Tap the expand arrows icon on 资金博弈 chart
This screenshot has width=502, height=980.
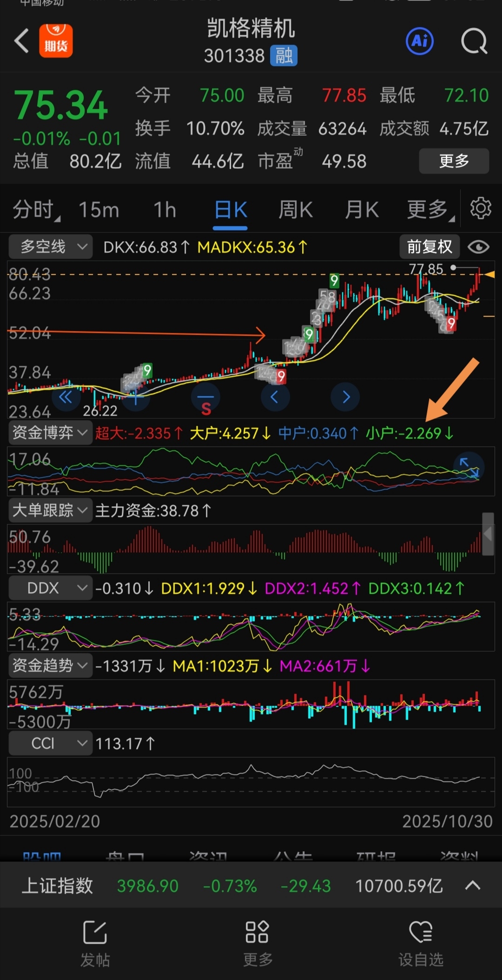click(x=469, y=467)
